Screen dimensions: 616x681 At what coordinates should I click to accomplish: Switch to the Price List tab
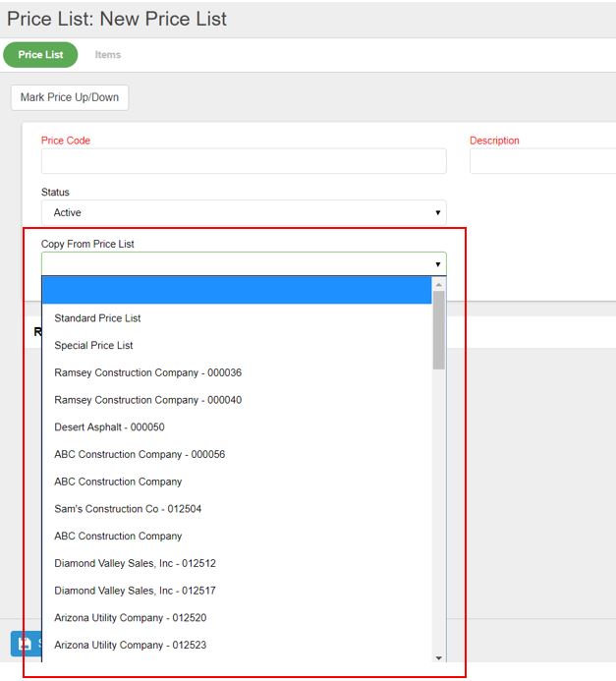coord(40,55)
